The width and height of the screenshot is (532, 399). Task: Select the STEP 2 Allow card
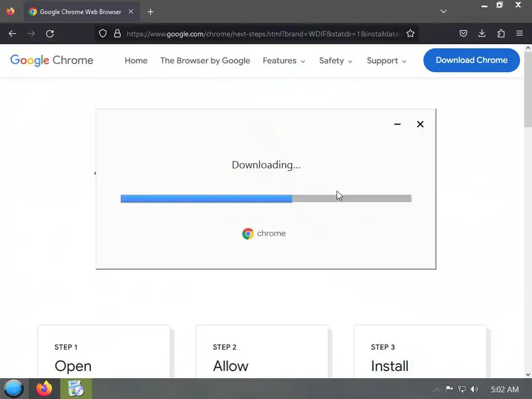click(x=262, y=352)
